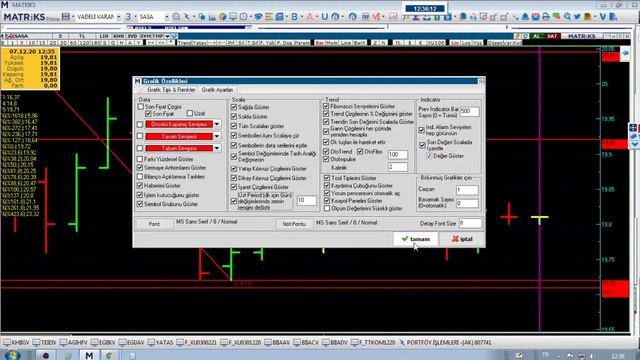Select the Grafik Ayarları tab
Viewport: 640px width, 360px height.
click(217, 89)
